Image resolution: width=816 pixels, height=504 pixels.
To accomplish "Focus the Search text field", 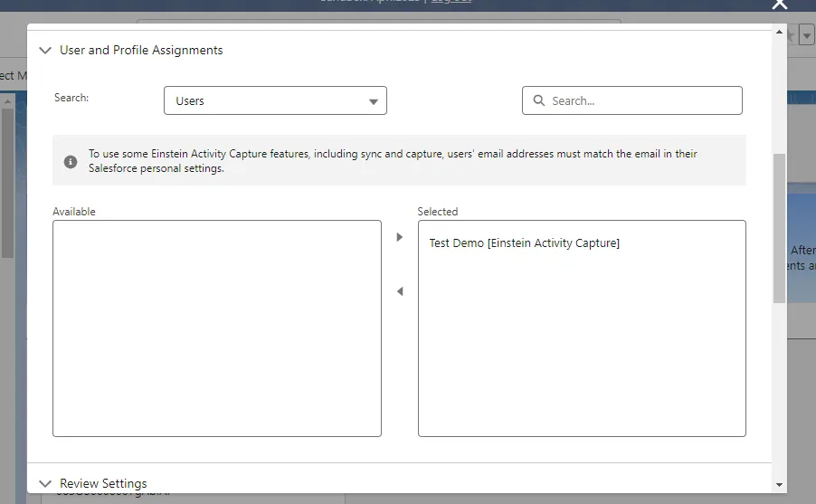I will coord(642,100).
